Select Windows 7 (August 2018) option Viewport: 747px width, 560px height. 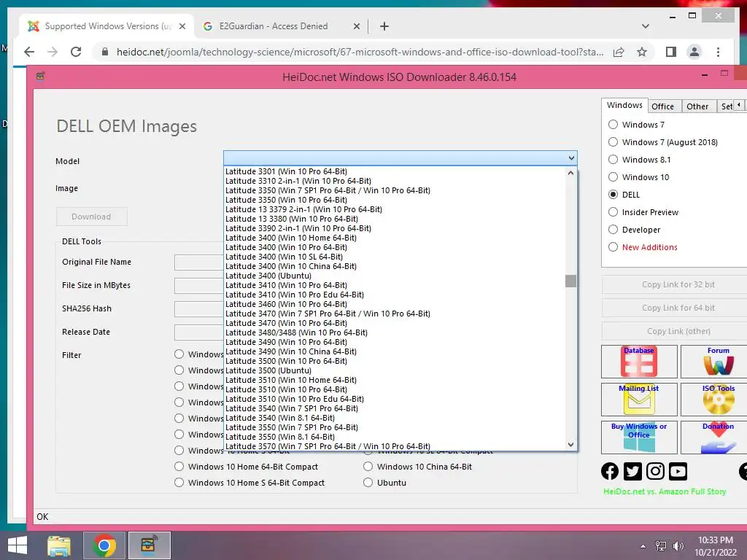coord(613,142)
